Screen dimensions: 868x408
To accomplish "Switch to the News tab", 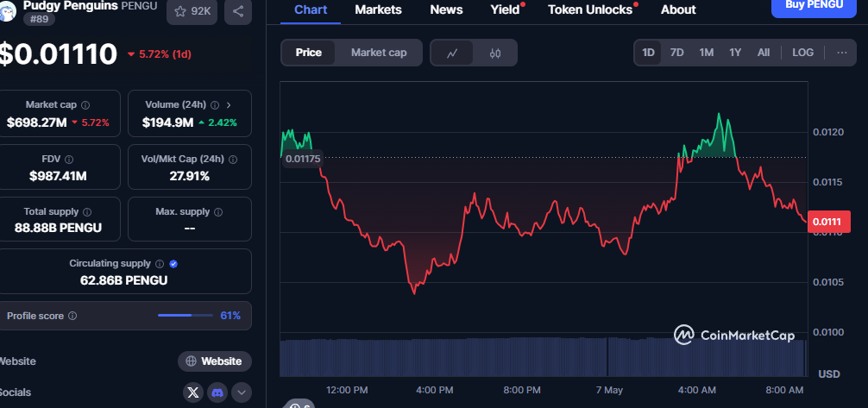I will click(446, 10).
